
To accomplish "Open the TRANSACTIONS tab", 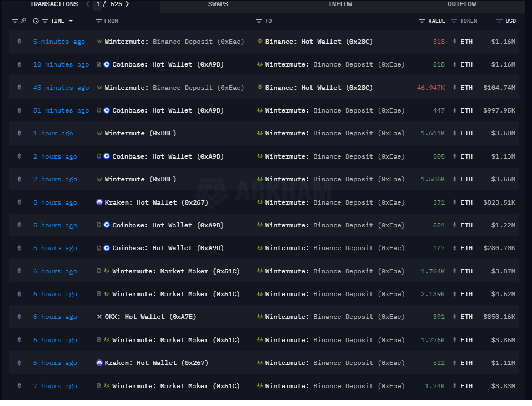I will (54, 4).
